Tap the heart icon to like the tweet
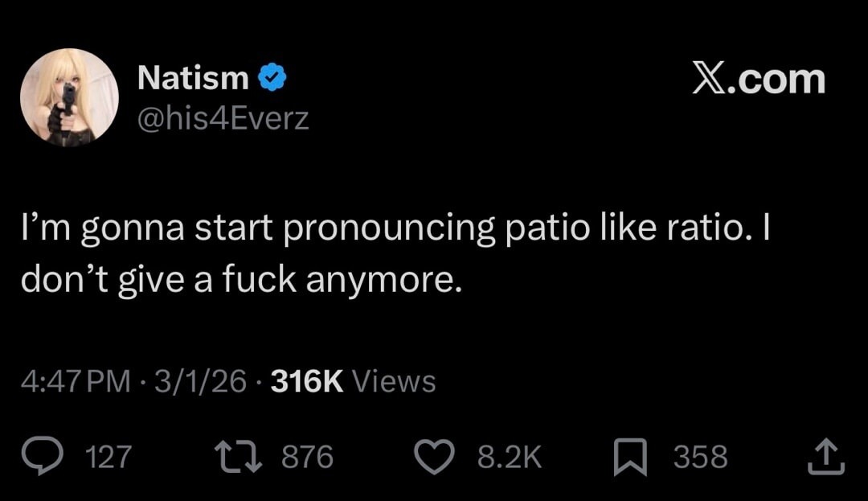 (435, 457)
